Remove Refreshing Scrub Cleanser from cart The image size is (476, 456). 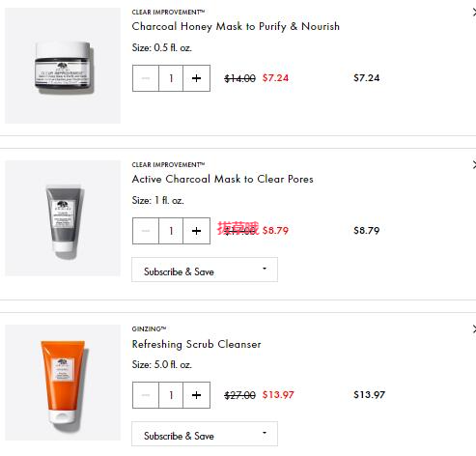coord(474,329)
